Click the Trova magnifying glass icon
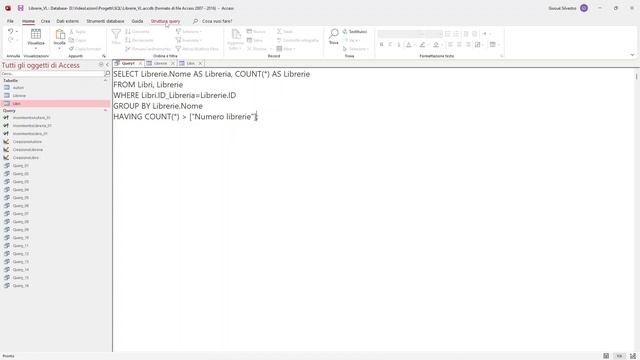The width and height of the screenshot is (640, 360). pyautogui.click(x=333, y=33)
